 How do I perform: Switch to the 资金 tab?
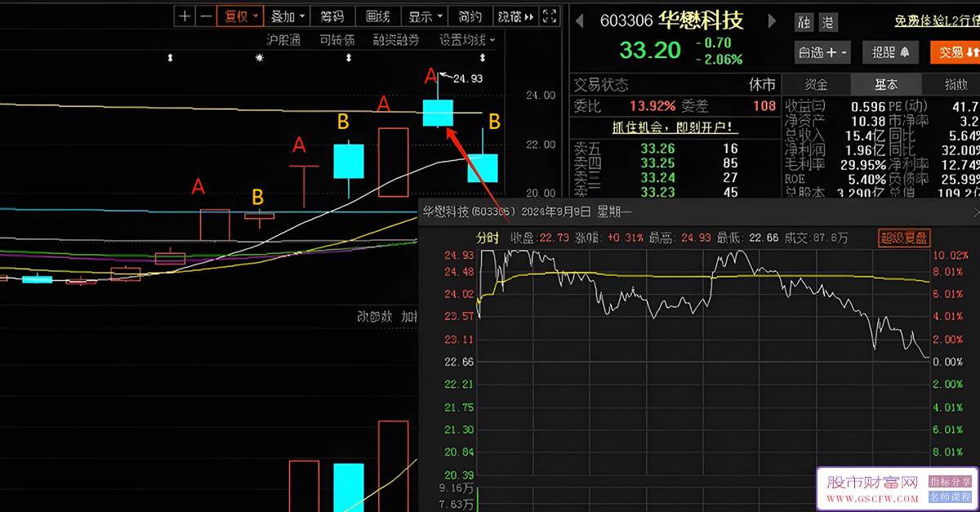tap(816, 84)
